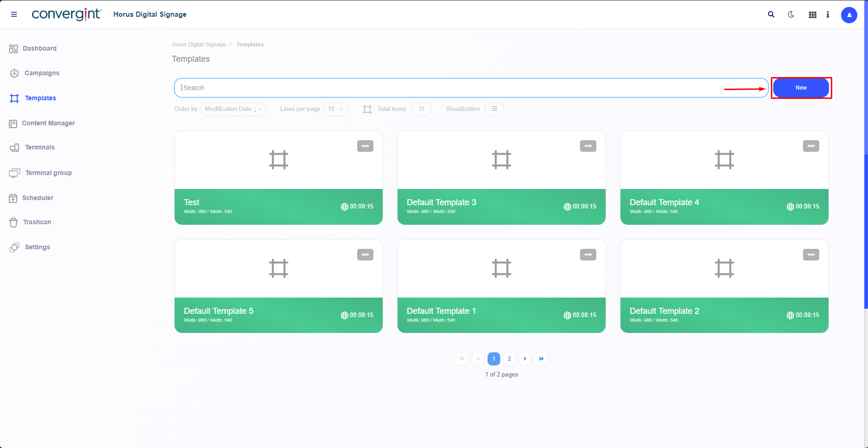Expand the Lines per page dropdown
The image size is (868, 448).
tap(335, 109)
